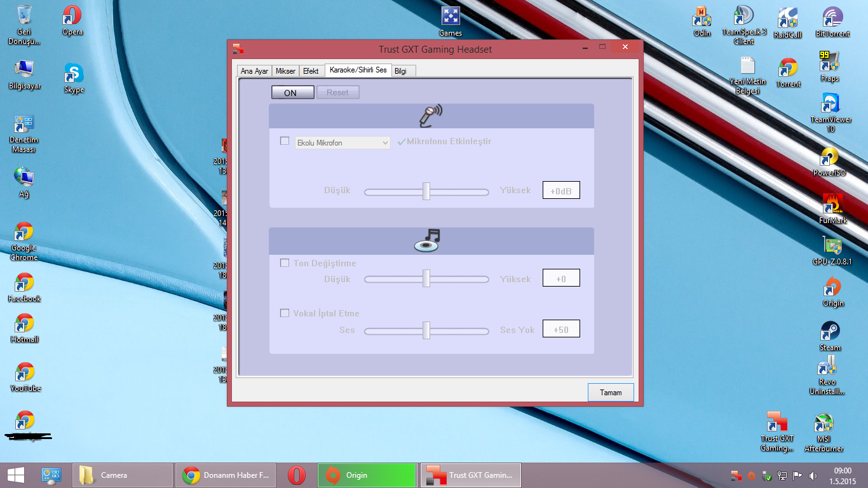Switch to the Ana Ayar tab
Image resolution: width=868 pixels, height=488 pixels.
pyautogui.click(x=254, y=71)
